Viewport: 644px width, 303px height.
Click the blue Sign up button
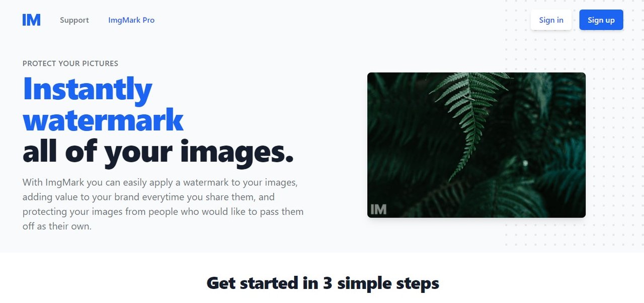tap(601, 20)
